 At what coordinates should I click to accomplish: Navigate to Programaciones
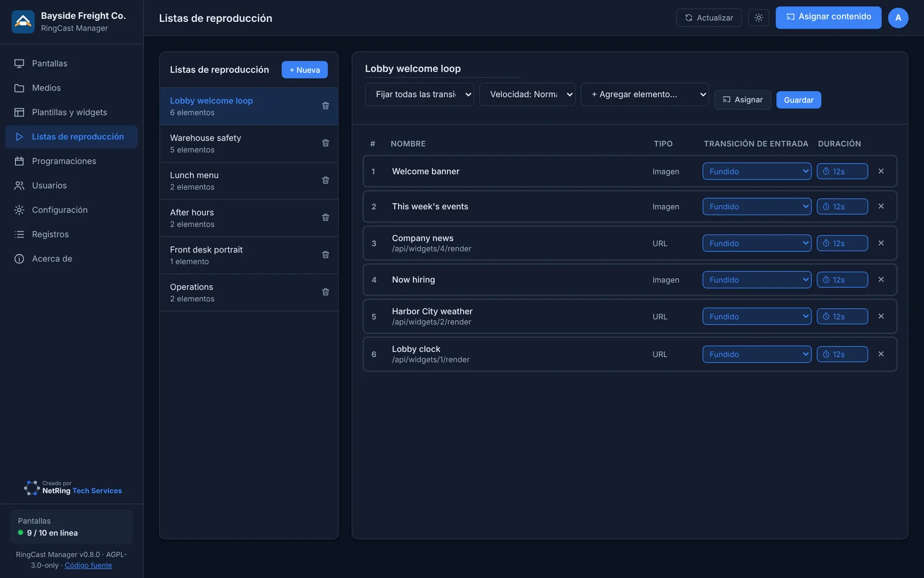tap(72, 161)
